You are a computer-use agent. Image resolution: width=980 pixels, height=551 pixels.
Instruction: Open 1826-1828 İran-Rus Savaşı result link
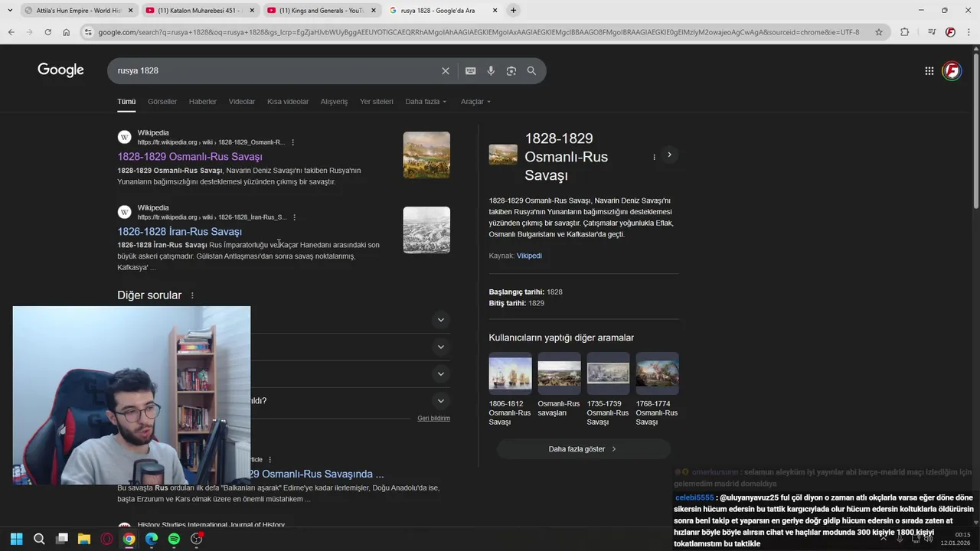(180, 232)
